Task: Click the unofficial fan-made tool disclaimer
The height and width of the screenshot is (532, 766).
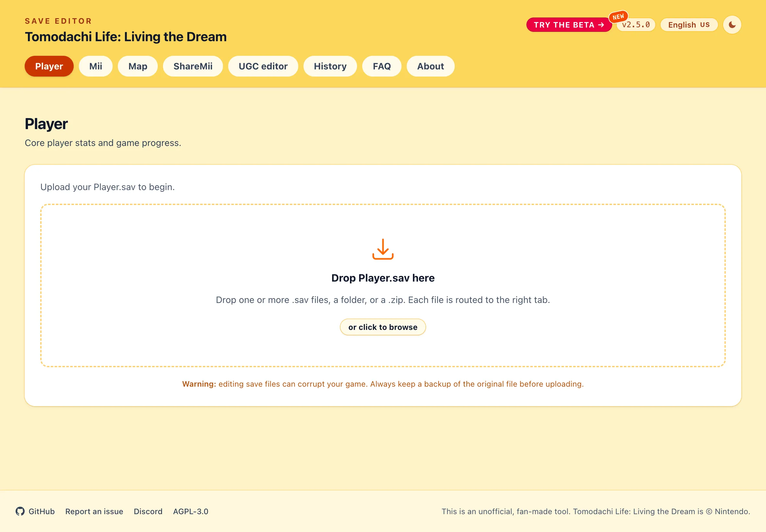Action: (596, 511)
